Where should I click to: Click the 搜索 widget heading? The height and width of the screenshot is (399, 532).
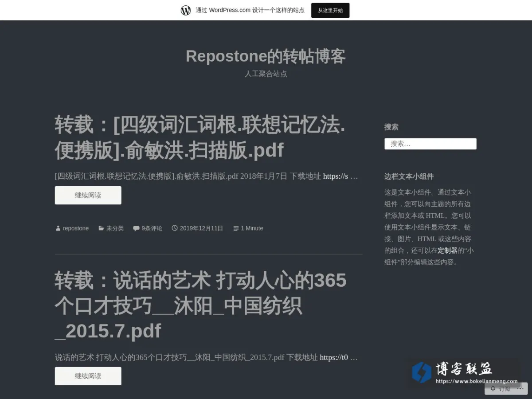click(x=391, y=127)
